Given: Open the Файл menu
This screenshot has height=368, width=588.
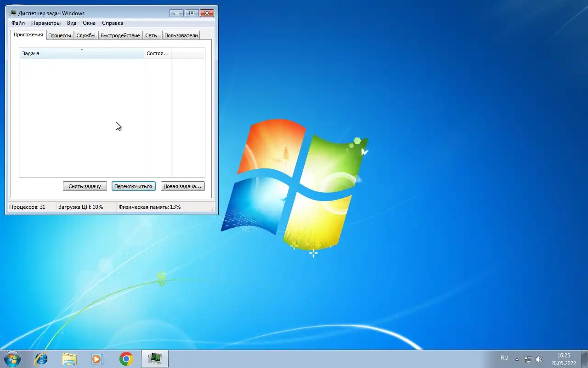Looking at the screenshot, I should 18,23.
